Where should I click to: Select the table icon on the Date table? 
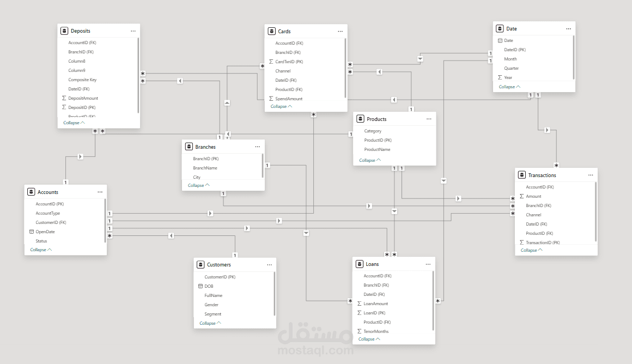tap(499, 28)
